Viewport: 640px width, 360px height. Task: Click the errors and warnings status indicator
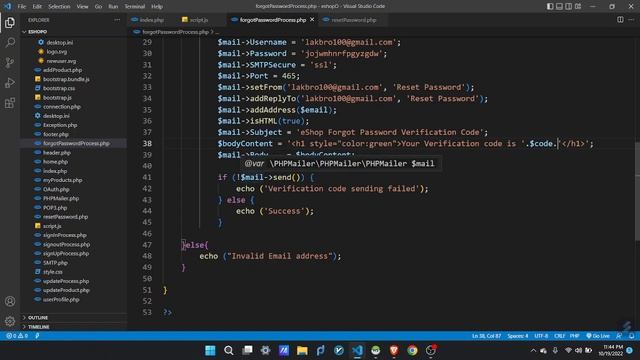(17, 336)
